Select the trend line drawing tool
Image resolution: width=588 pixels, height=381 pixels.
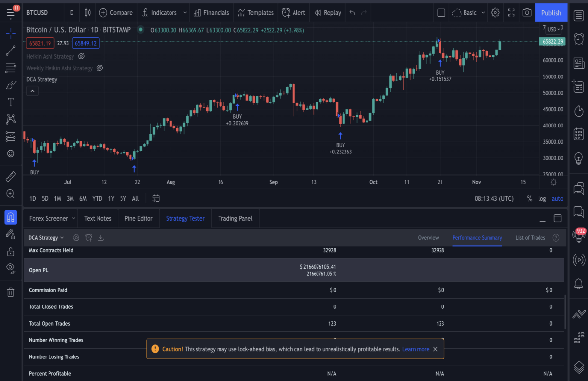click(x=10, y=51)
